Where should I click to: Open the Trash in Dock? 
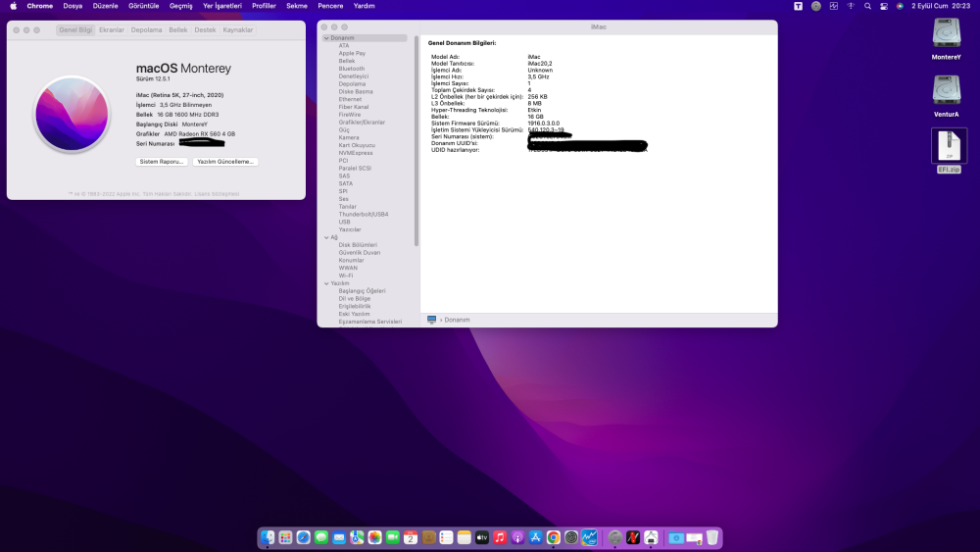pos(711,537)
